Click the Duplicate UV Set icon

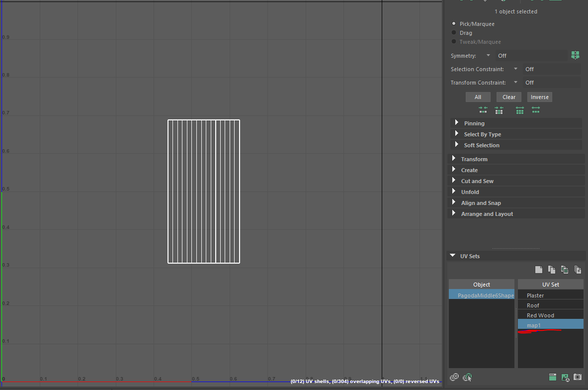[x=578, y=270]
